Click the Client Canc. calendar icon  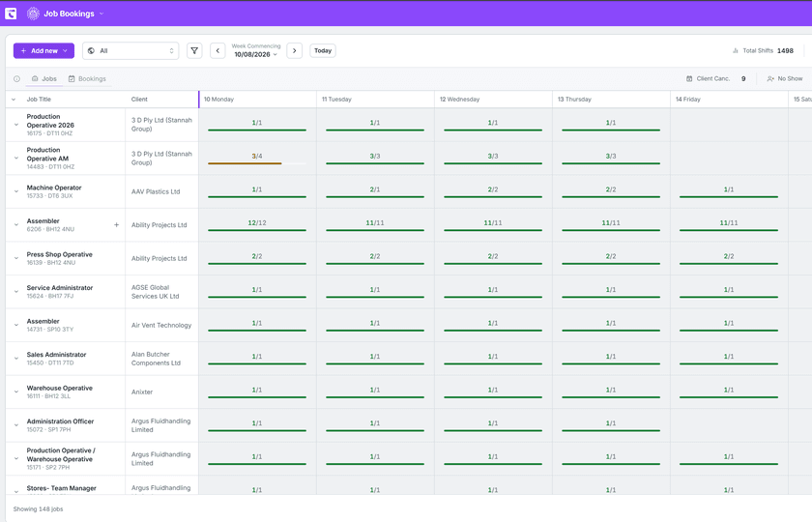coord(689,78)
